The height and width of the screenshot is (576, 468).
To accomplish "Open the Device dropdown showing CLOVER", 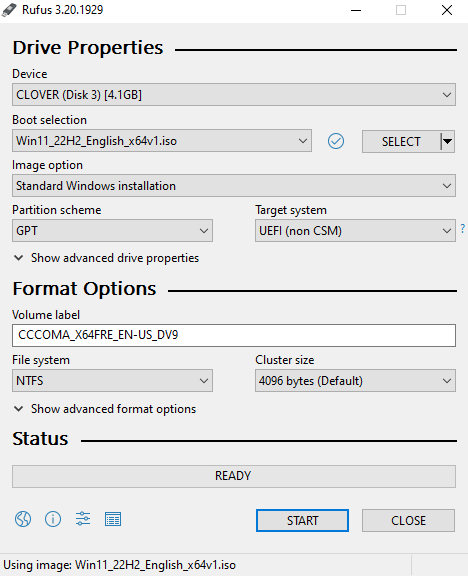I will [234, 95].
